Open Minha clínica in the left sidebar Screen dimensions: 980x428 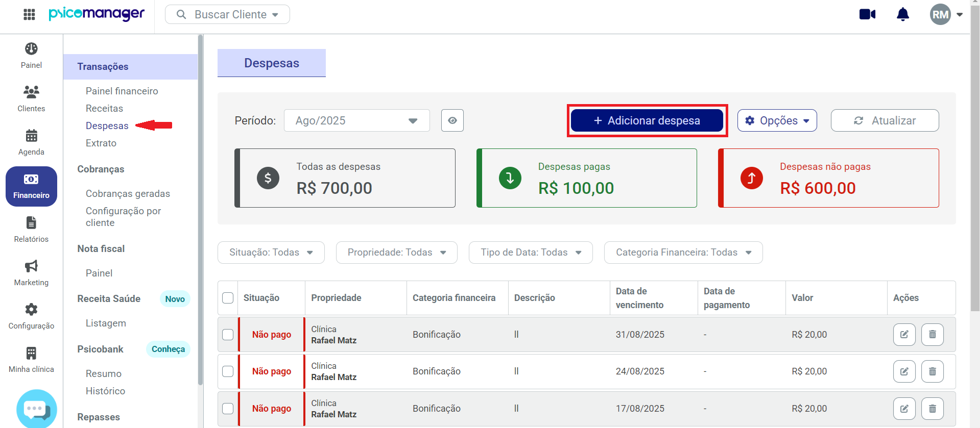(31, 360)
